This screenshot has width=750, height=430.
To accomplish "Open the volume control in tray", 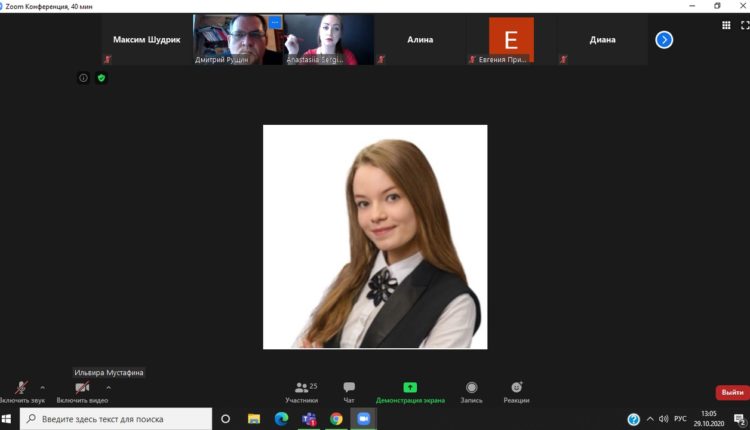I will pos(663,419).
